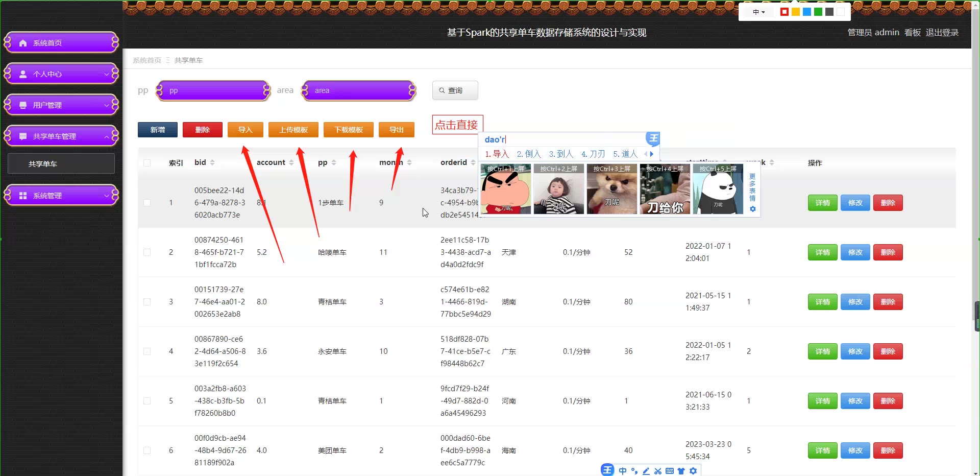Tick the checkbox for row 2
This screenshot has width=980, height=476.
(147, 252)
